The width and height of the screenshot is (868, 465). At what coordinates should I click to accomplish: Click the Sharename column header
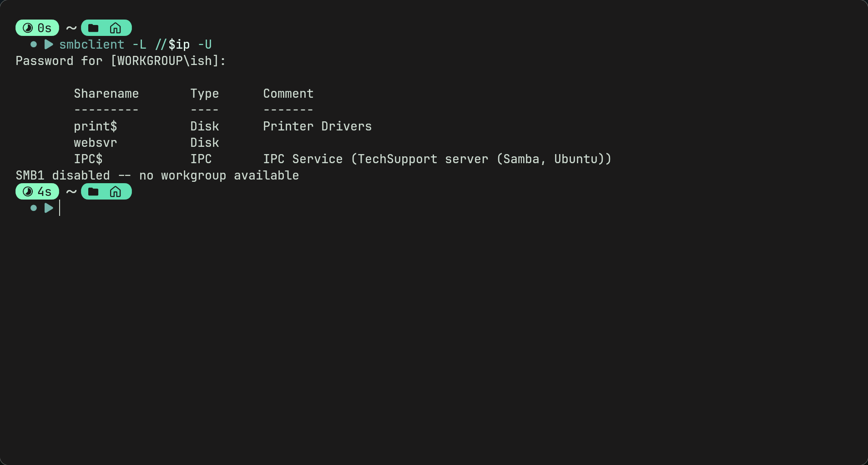coord(106,94)
